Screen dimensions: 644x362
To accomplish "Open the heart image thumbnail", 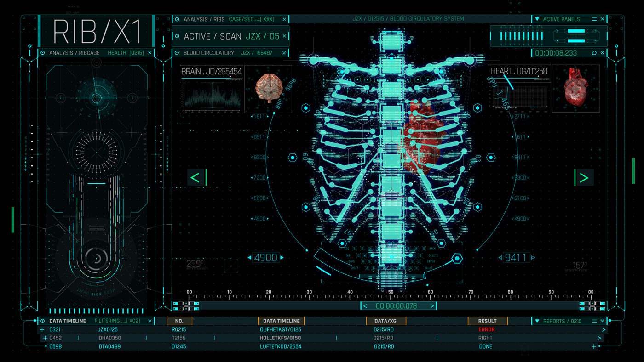I will tap(575, 89).
